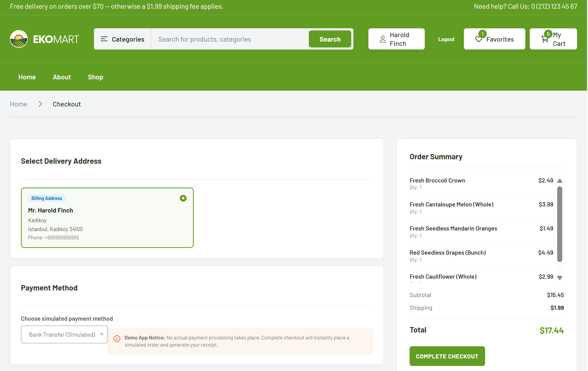Focus the product search input field
Image resolution: width=588 pixels, height=371 pixels.
[230, 39]
